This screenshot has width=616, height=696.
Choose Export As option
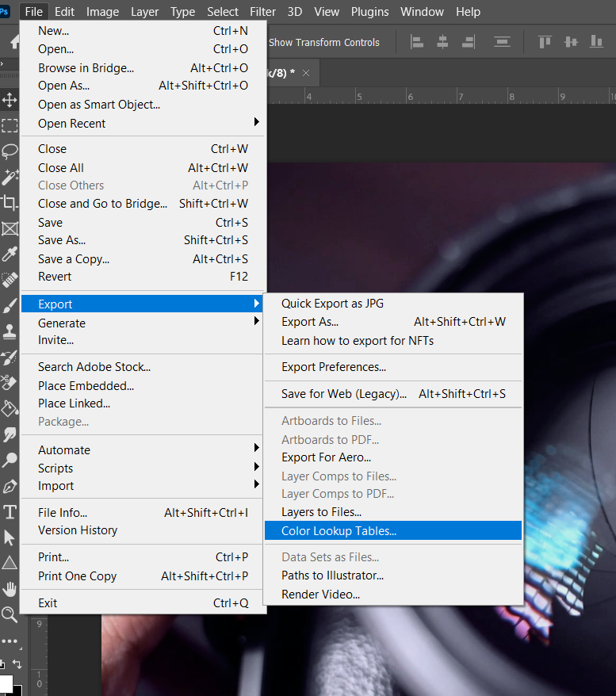click(x=393, y=322)
